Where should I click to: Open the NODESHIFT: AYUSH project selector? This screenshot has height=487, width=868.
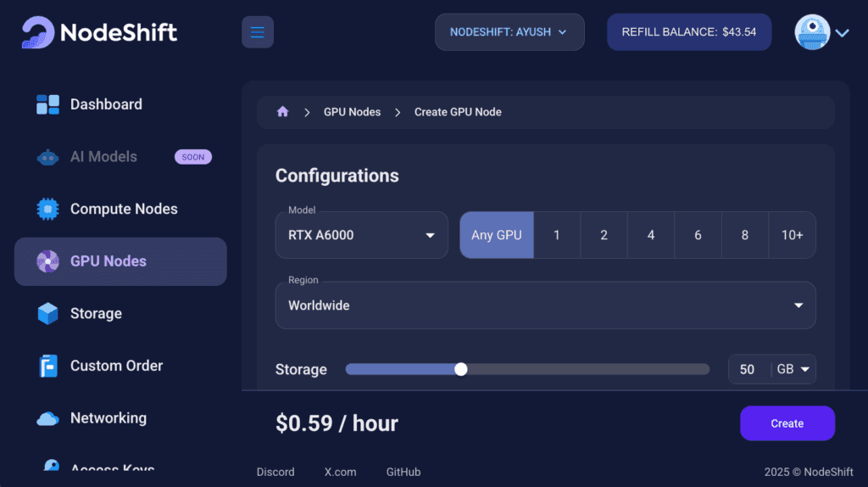click(509, 32)
